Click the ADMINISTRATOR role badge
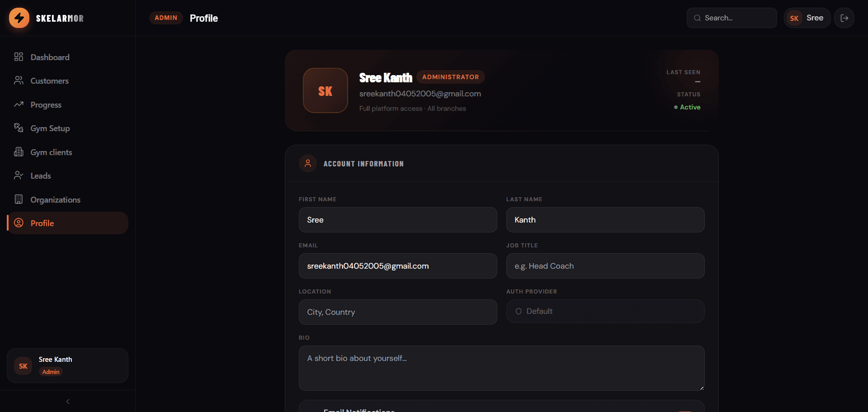The image size is (868, 412). (451, 77)
